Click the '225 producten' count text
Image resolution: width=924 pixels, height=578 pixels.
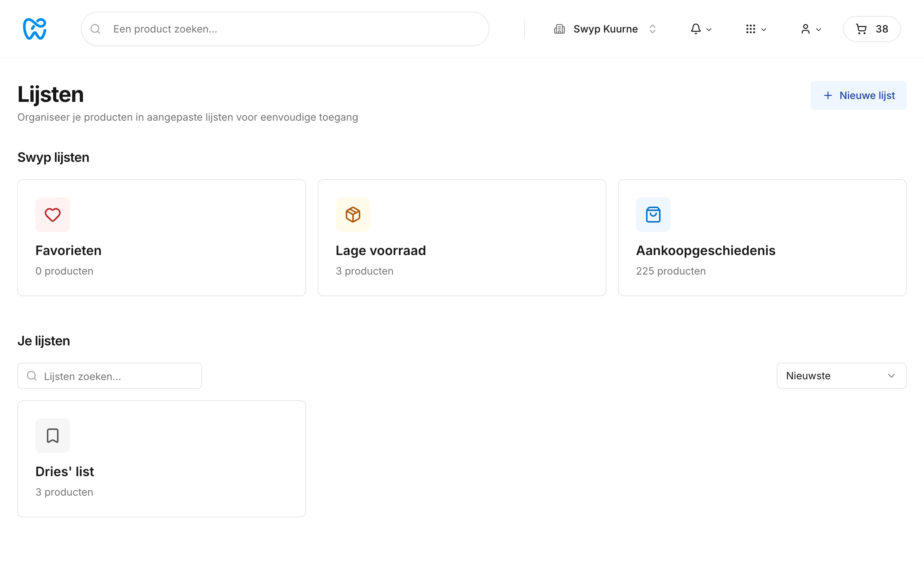[x=671, y=271]
